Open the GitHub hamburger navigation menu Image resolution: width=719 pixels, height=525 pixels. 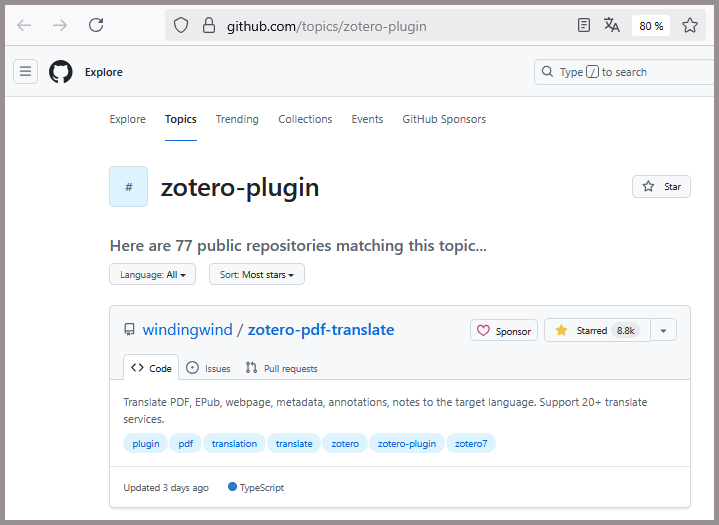click(x=25, y=72)
